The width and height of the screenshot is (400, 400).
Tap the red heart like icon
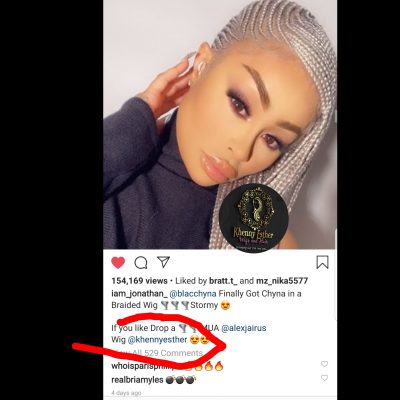(118, 263)
